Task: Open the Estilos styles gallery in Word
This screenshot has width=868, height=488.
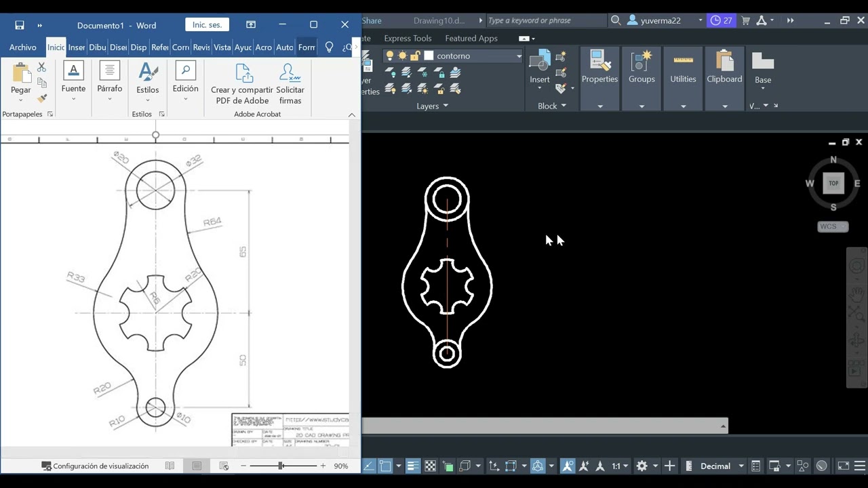Action: coord(148,81)
